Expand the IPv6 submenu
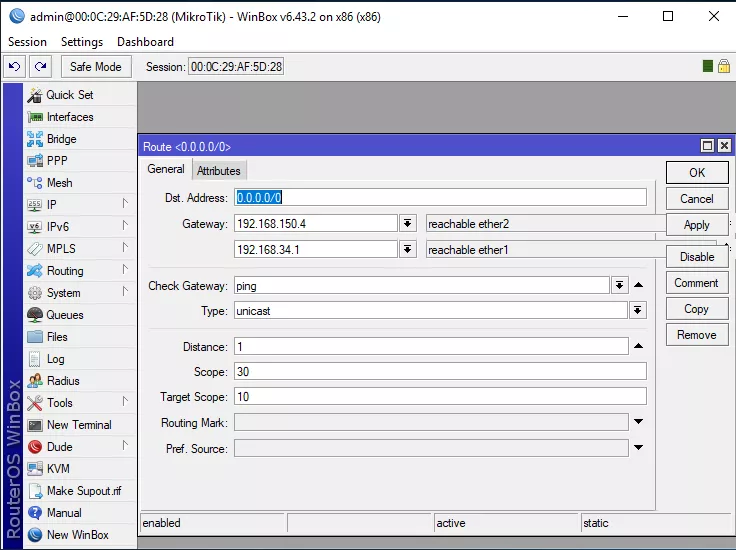The height and width of the screenshot is (550, 736). tap(80, 227)
